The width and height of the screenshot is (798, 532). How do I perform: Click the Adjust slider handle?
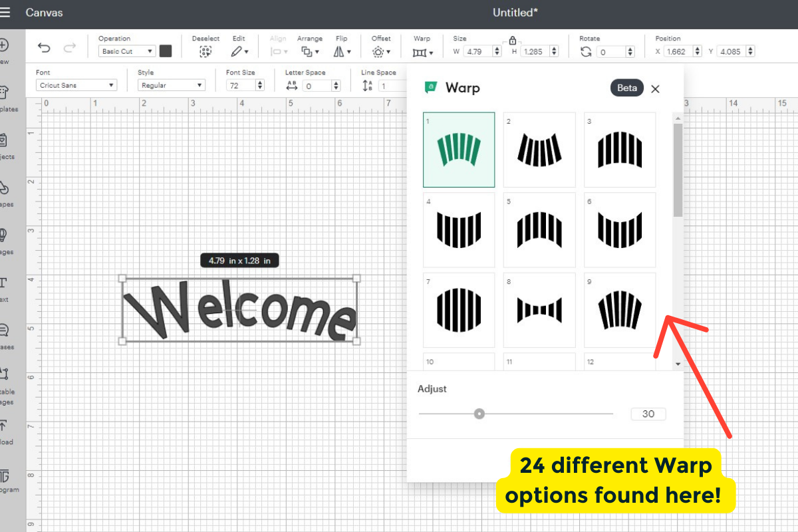[x=479, y=414]
